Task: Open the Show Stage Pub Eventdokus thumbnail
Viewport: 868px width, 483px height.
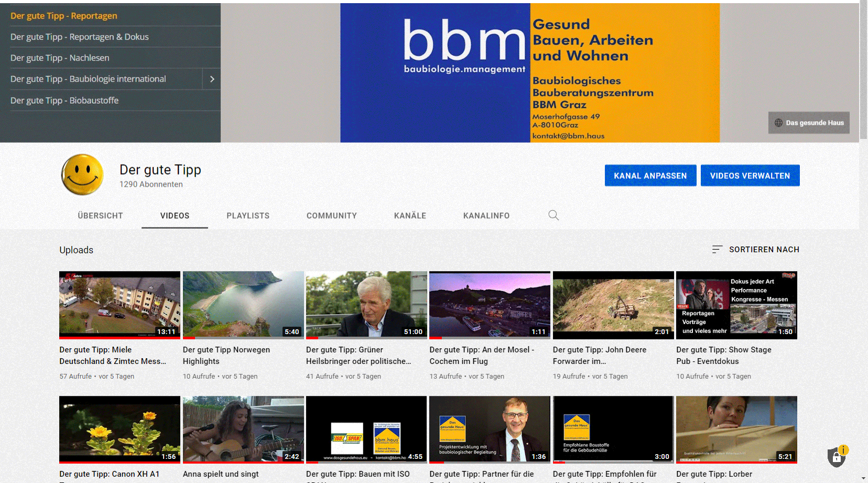Action: pyautogui.click(x=736, y=305)
